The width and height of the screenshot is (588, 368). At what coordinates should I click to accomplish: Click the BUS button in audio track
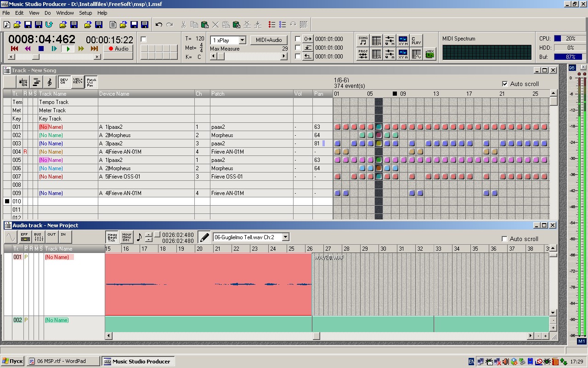coord(38,237)
